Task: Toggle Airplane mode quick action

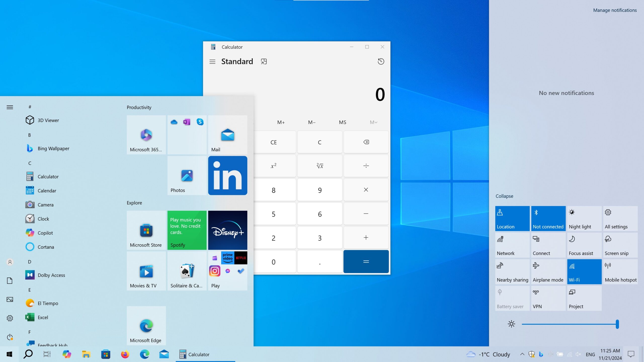Action: [548, 272]
